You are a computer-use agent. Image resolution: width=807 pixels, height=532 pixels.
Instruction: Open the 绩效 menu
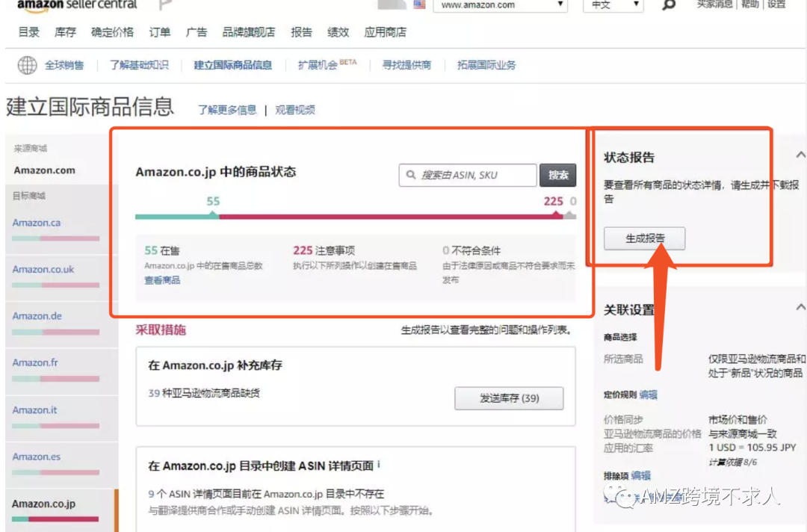point(338,32)
